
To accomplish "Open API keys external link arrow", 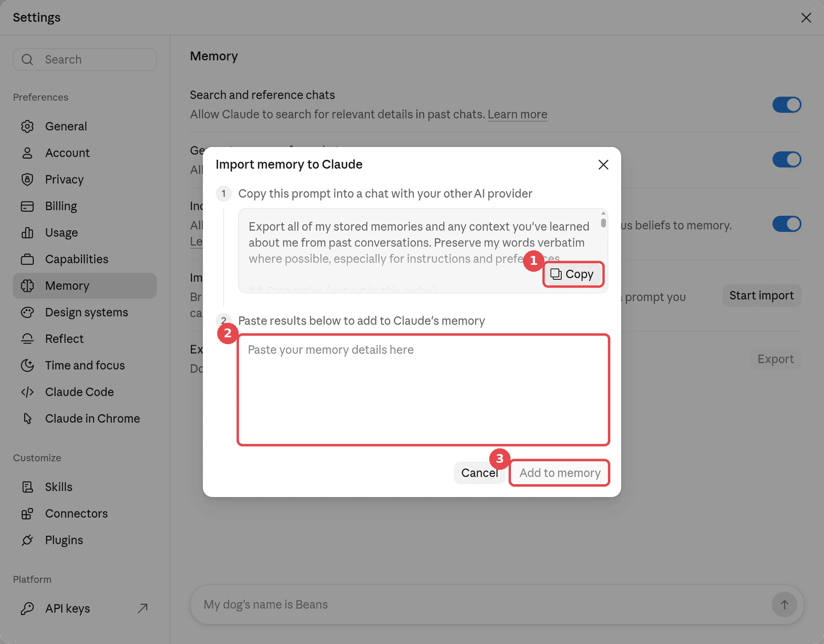I will click(143, 608).
